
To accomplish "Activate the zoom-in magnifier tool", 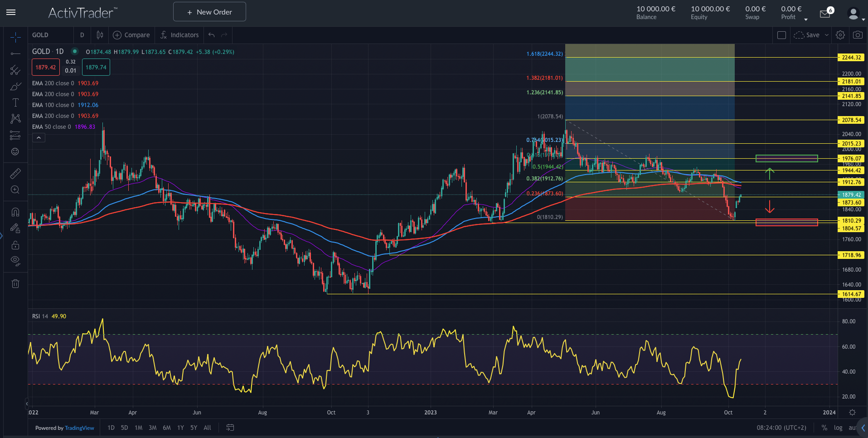I will [x=15, y=190].
